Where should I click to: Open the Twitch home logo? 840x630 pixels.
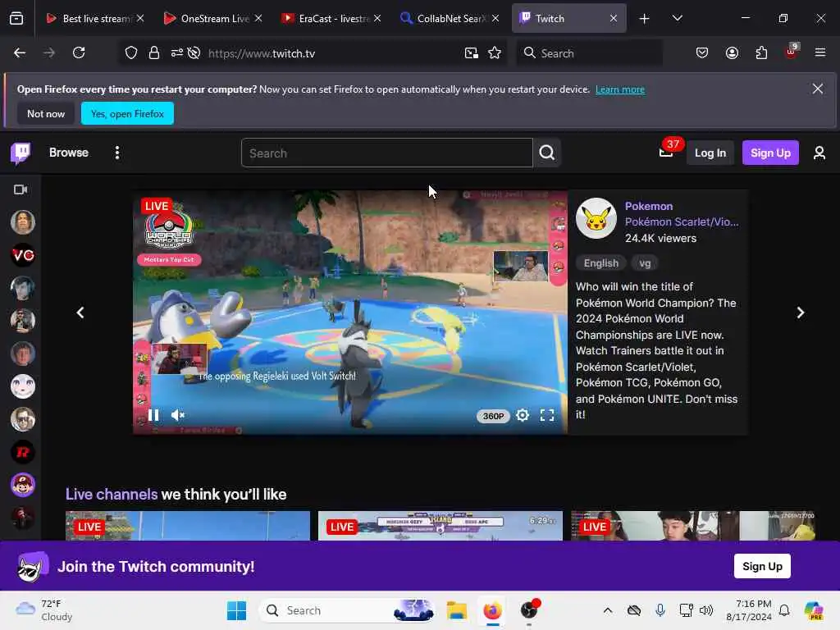[x=21, y=153]
